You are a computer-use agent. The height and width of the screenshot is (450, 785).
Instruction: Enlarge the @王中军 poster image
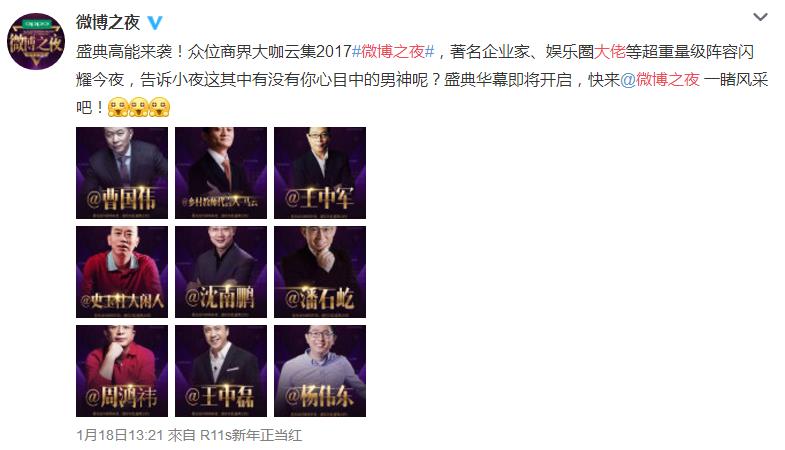[x=320, y=173]
